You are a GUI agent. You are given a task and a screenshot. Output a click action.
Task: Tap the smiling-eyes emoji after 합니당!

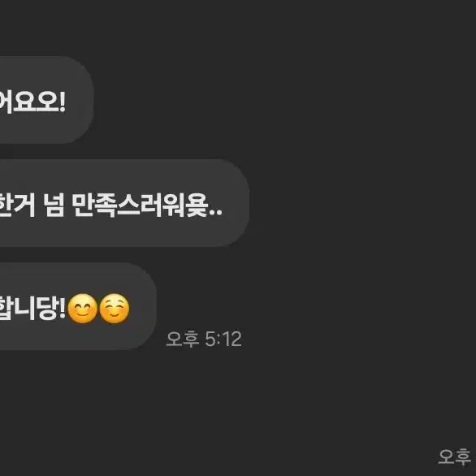[x=83, y=308]
